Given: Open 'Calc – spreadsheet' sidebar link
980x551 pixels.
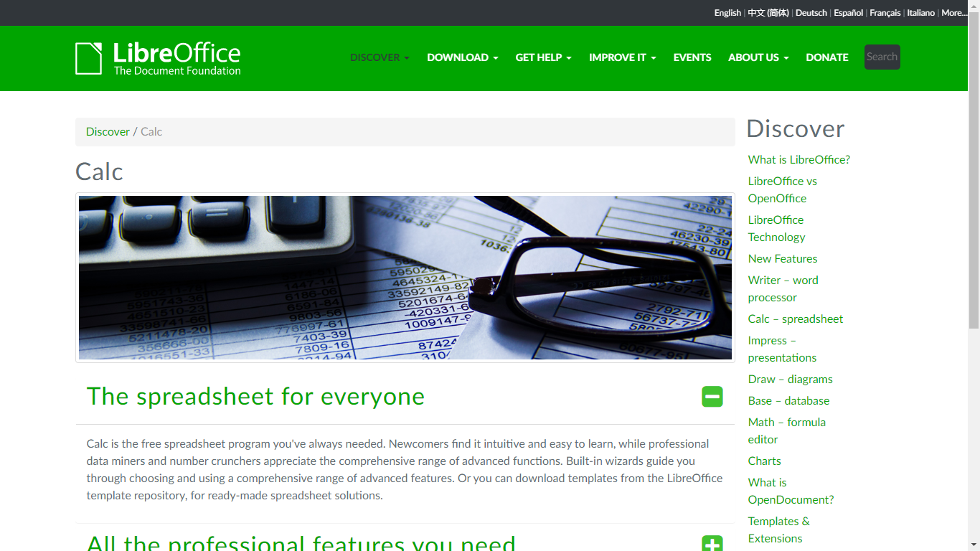Looking at the screenshot, I should 796,319.
